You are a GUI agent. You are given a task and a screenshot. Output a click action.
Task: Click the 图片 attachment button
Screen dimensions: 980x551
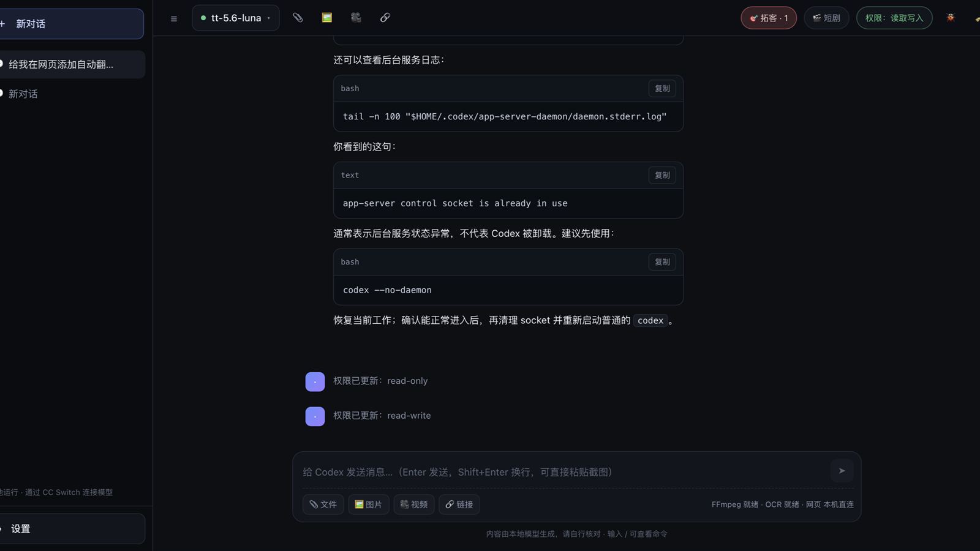click(369, 504)
